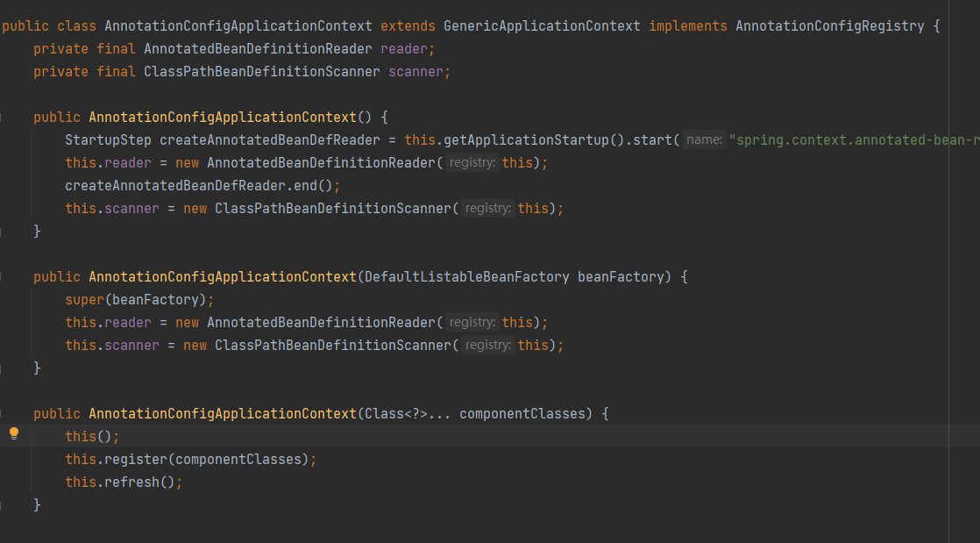Click the refresh method call
Image resolution: width=980 pixels, height=543 pixels.
coord(131,482)
